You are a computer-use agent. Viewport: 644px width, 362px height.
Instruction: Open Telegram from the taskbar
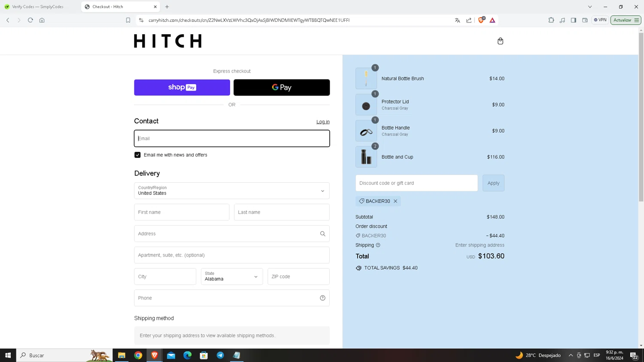pos(220,355)
